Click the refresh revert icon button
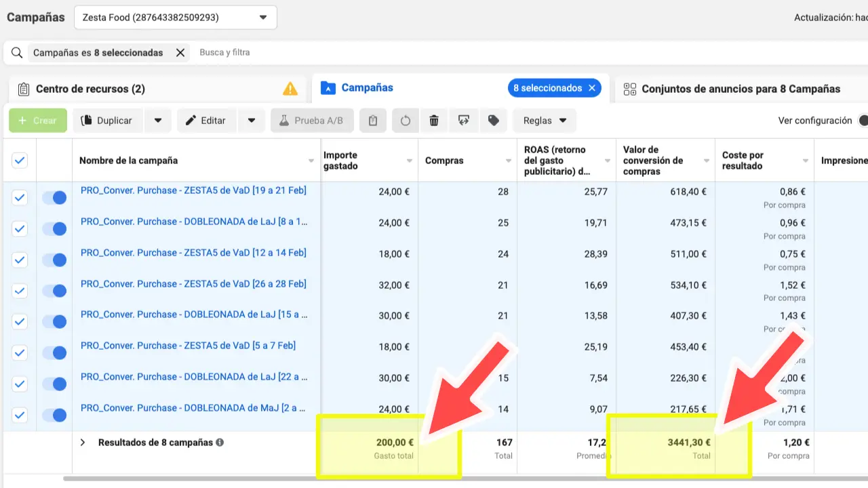868x488 pixels. tap(406, 121)
